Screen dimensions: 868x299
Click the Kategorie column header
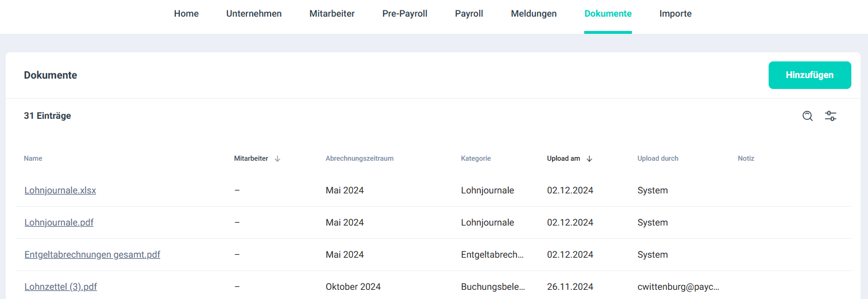[x=476, y=158]
